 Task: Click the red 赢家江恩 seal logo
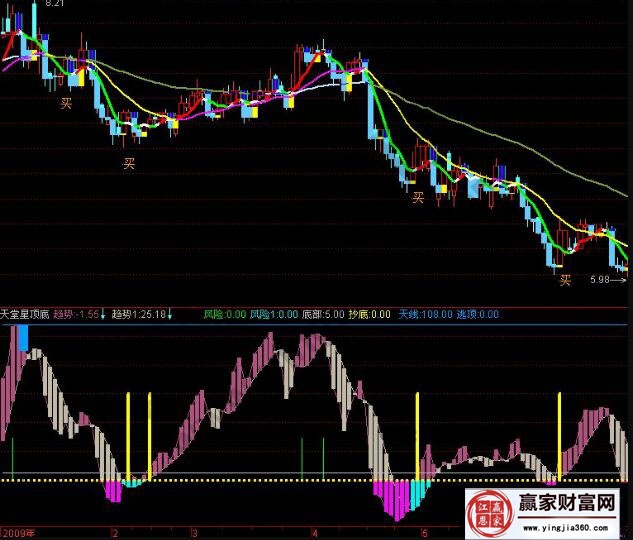click(x=491, y=513)
